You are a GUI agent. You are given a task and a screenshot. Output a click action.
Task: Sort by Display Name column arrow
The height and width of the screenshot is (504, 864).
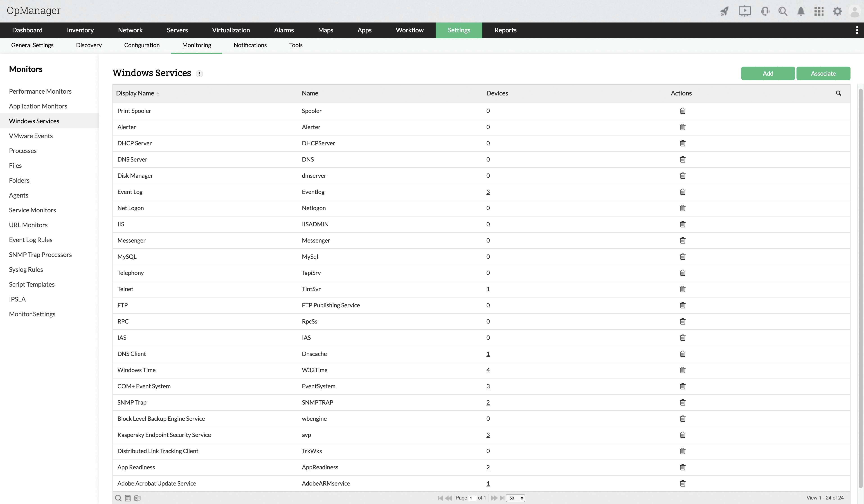[158, 94]
